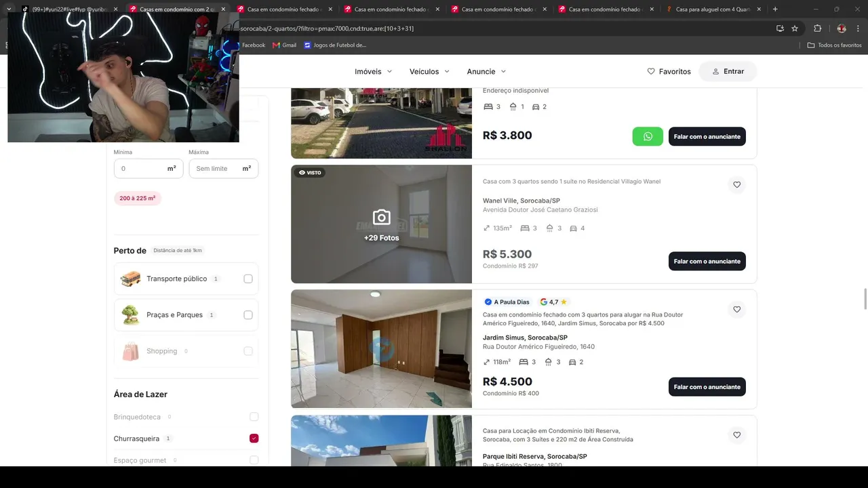This screenshot has width=868, height=488.
Task: Open the R$ 3.800 listing street photo
Action: pos(381,123)
